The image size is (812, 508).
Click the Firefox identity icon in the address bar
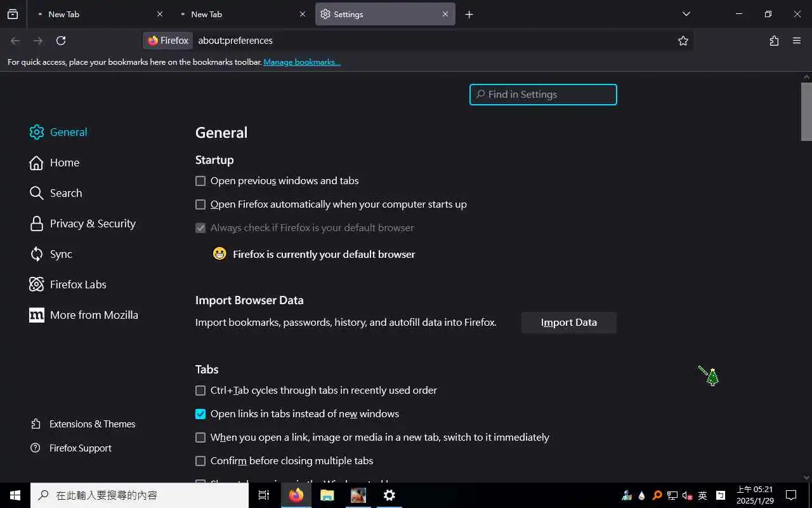168,41
